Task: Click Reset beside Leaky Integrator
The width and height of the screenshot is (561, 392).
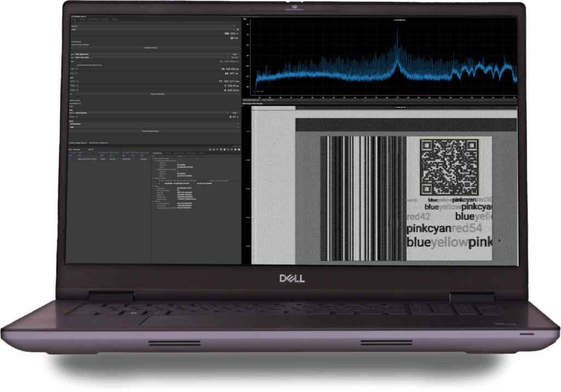Action: 234,113
